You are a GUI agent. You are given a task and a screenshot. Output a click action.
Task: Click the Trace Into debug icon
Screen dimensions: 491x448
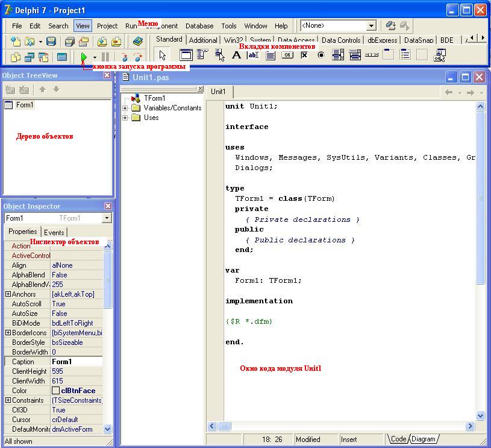pos(125,57)
